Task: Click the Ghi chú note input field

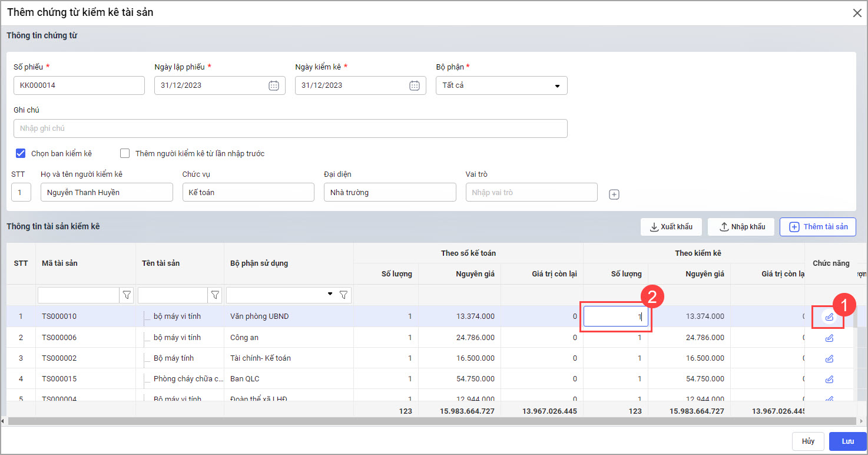Action: click(x=290, y=128)
